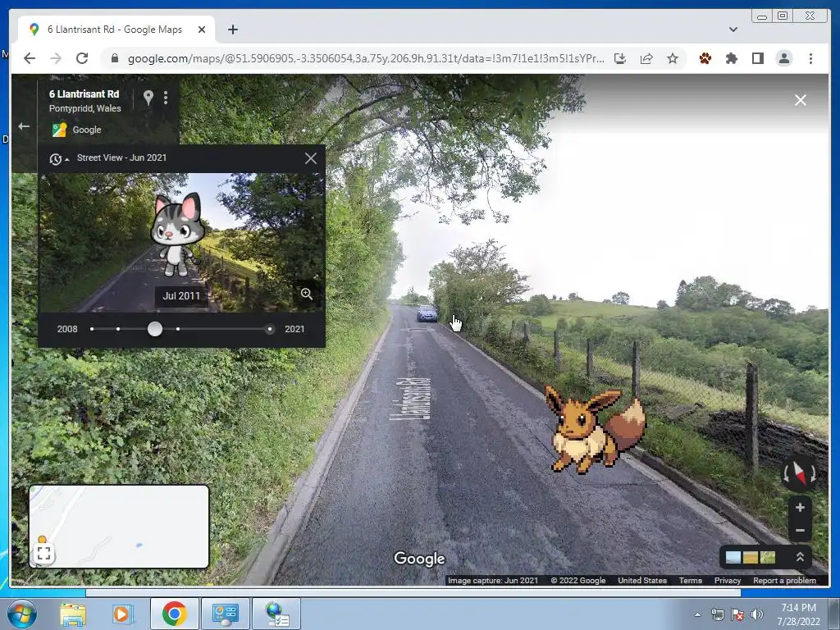Image resolution: width=840 pixels, height=630 pixels.
Task: Select the 2008 timeline point
Action: (x=92, y=329)
